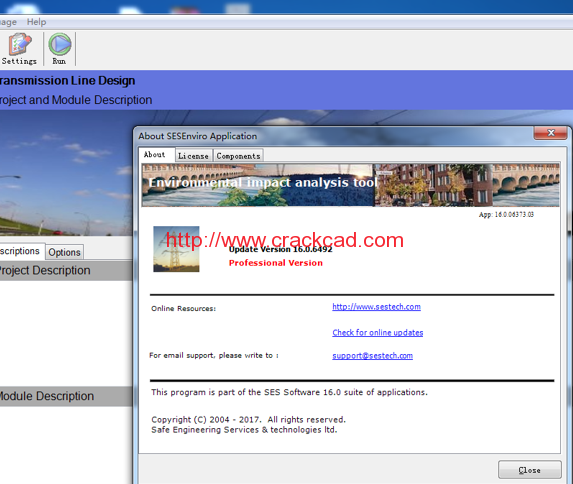Select the About tab
This screenshot has width=573, height=484.
(x=156, y=155)
